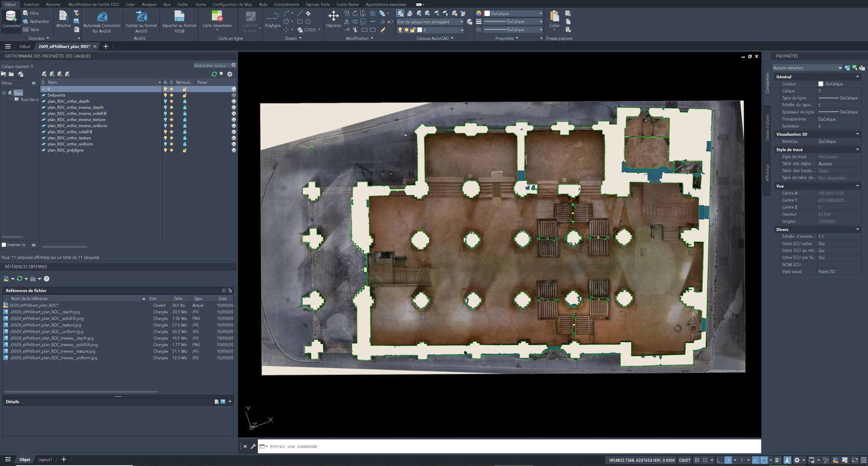Open the Insertion ribbon tab
The height and width of the screenshot is (466, 868).
point(31,4)
